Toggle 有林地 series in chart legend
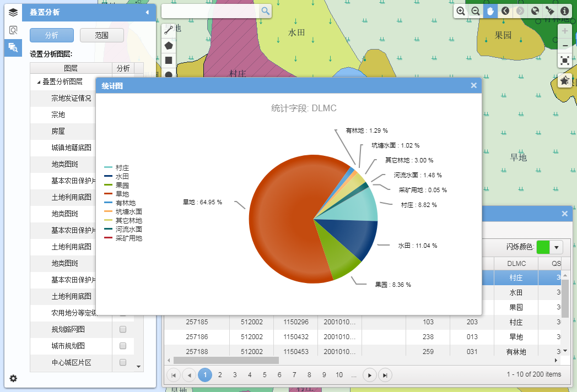The width and height of the screenshot is (577, 392). pyautogui.click(x=120, y=203)
